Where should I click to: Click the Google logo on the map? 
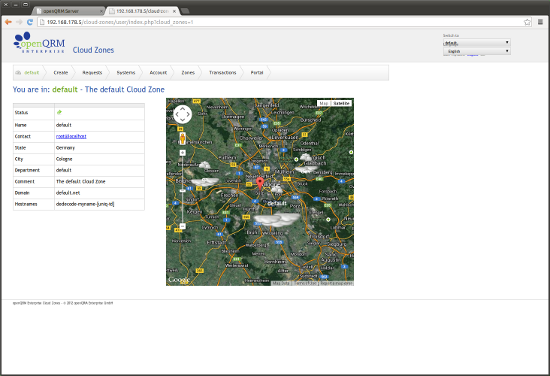coord(179,280)
